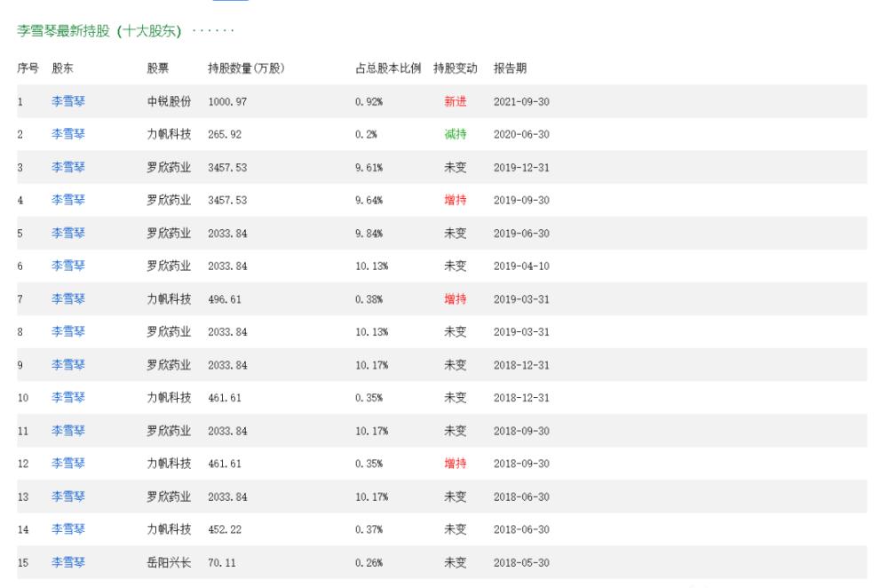
Task: Select the 9.61% ratio cell
Action: tap(369, 168)
